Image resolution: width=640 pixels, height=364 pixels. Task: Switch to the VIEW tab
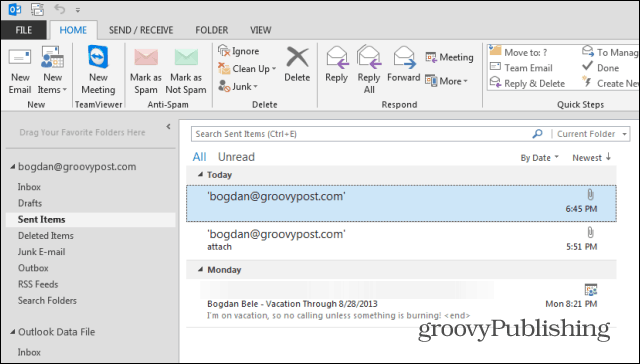pos(260,30)
